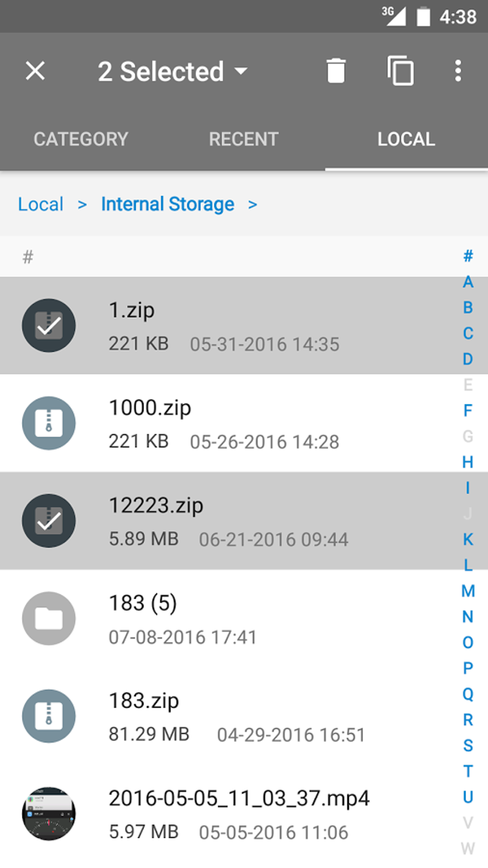Screen dimensions: 488x868
Task: Uncheck the selected 12223.zip file
Action: point(49,521)
